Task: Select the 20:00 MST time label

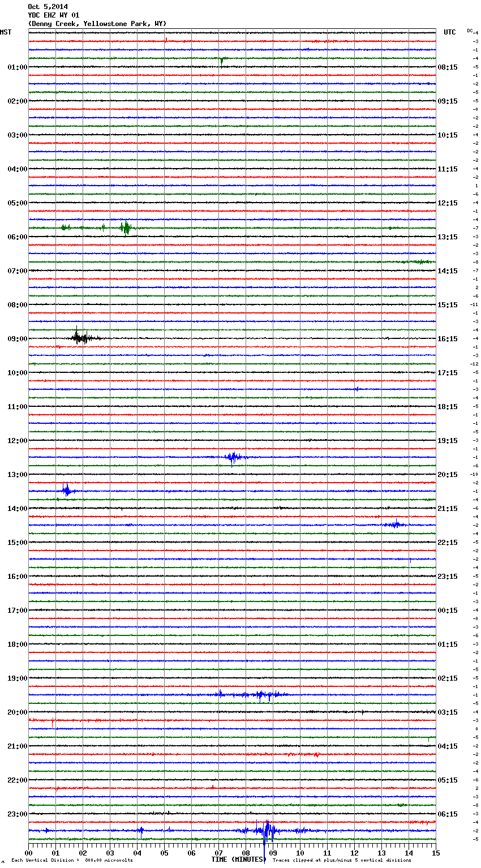Action: coord(17,712)
